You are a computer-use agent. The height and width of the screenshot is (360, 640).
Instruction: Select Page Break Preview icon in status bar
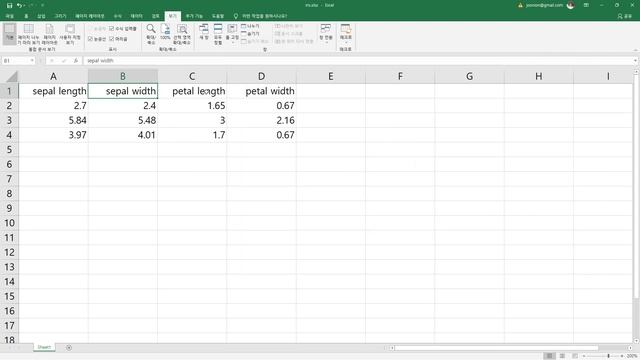pyautogui.click(x=575, y=356)
